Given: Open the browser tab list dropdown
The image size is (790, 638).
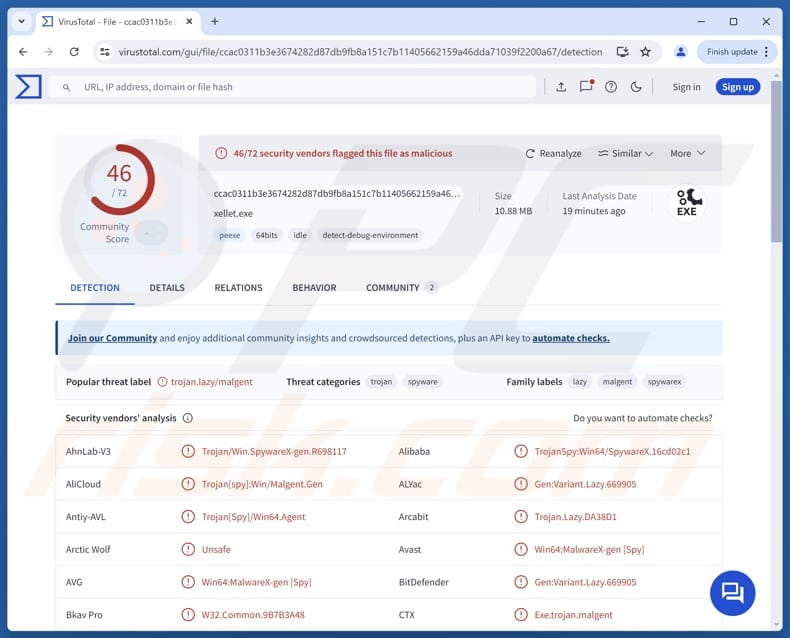Looking at the screenshot, I should click(x=21, y=21).
